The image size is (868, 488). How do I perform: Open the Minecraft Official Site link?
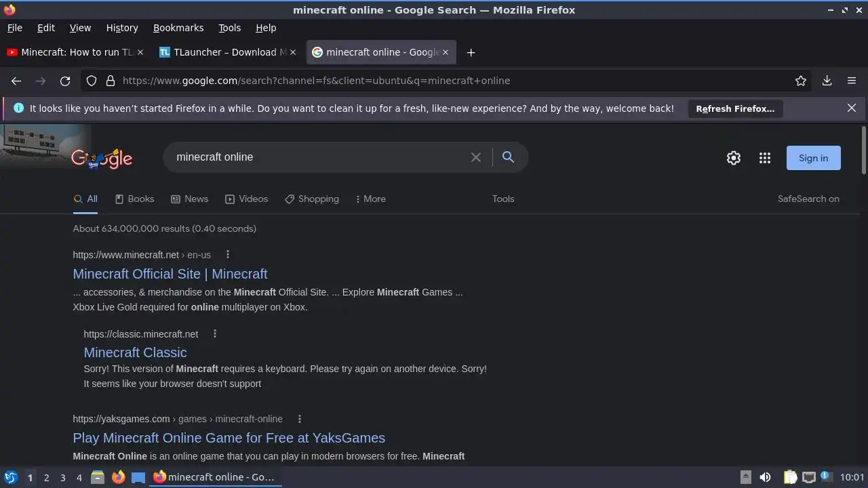[x=170, y=274]
